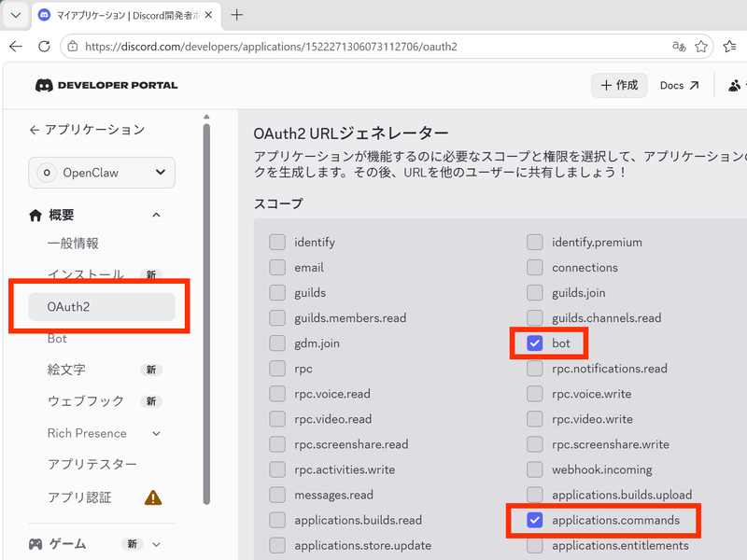
Task: View site info lock icon
Action: 73,46
